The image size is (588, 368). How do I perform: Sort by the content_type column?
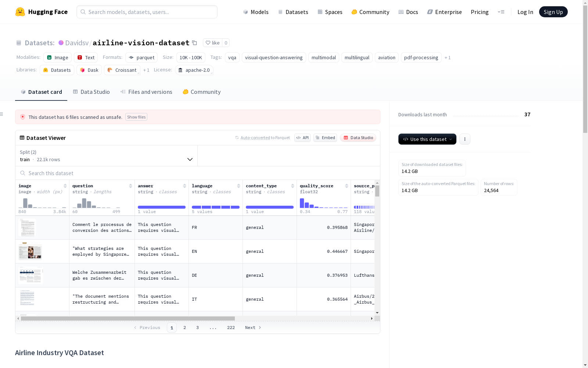coord(293,186)
